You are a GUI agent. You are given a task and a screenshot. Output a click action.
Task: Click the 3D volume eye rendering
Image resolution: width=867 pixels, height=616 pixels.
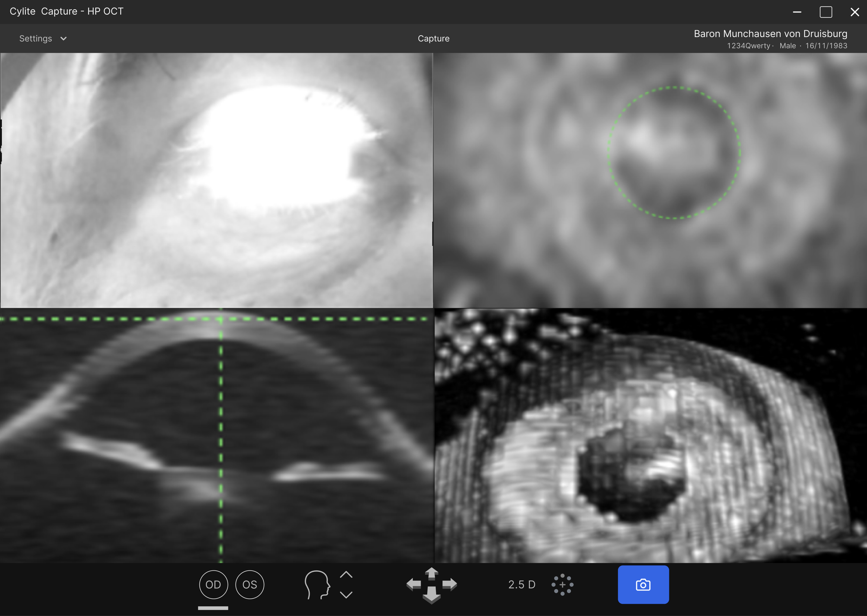pyautogui.click(x=650, y=436)
